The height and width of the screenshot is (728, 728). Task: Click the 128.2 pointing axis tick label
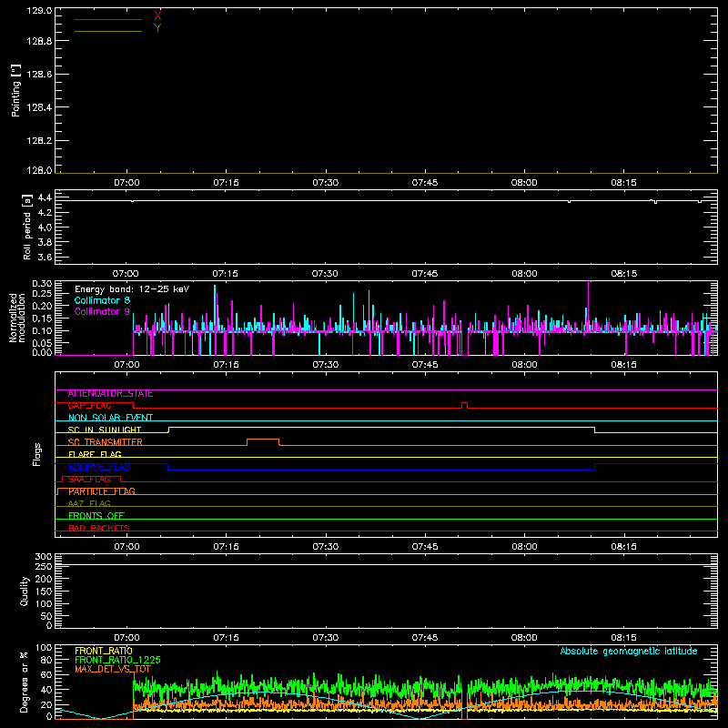click(39, 141)
